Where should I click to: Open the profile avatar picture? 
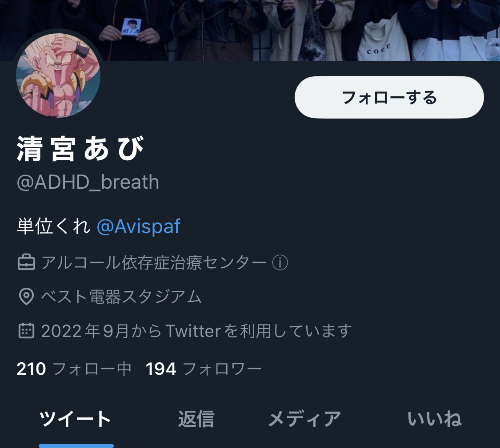coord(58,75)
